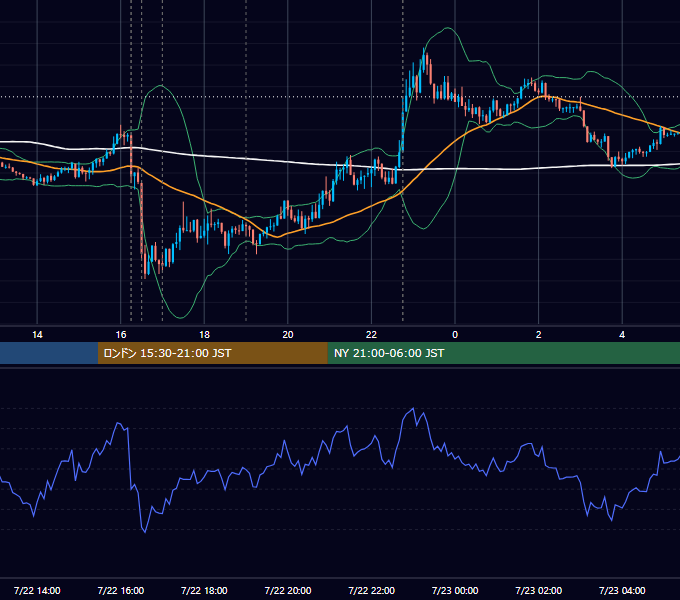
Task: Click the 4 hour label on price chart axis
Action: (622, 335)
